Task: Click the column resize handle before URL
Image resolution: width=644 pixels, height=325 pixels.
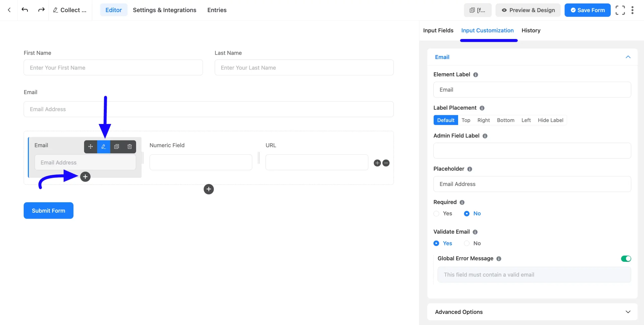Action: point(259,158)
